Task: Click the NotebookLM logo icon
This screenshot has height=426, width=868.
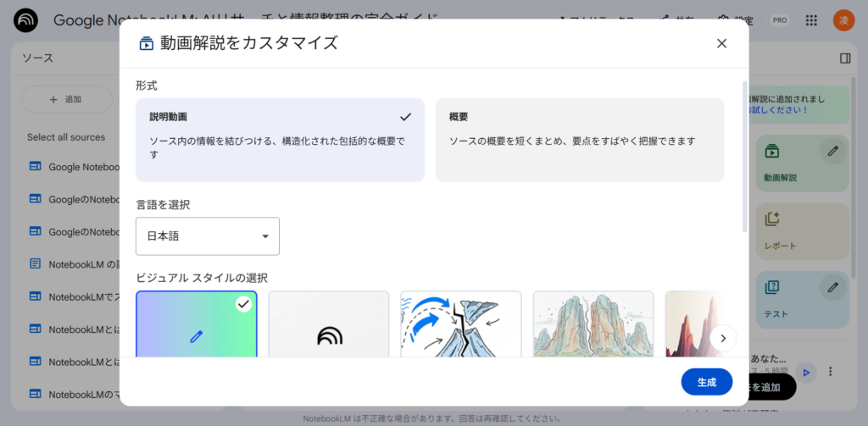Action: coord(25,20)
